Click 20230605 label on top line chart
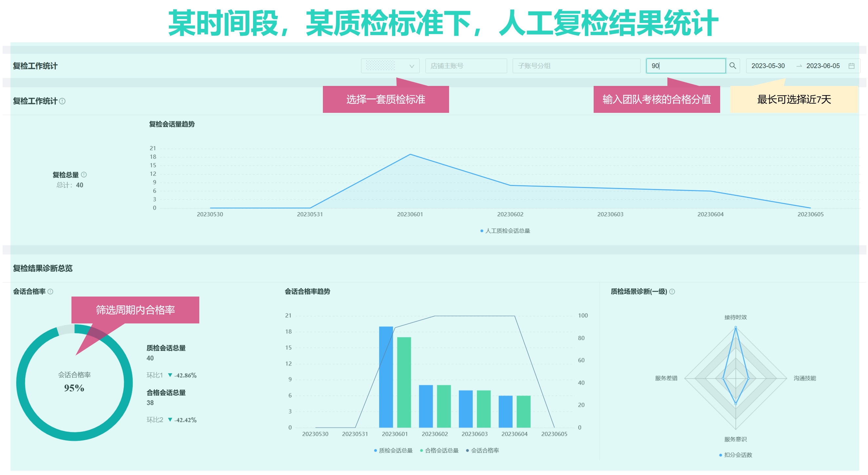 (x=810, y=215)
